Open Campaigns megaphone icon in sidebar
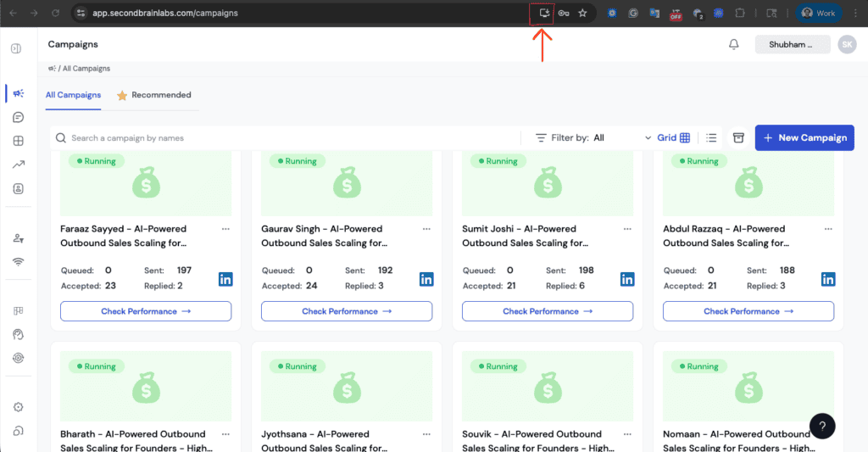868x452 pixels. coord(18,93)
